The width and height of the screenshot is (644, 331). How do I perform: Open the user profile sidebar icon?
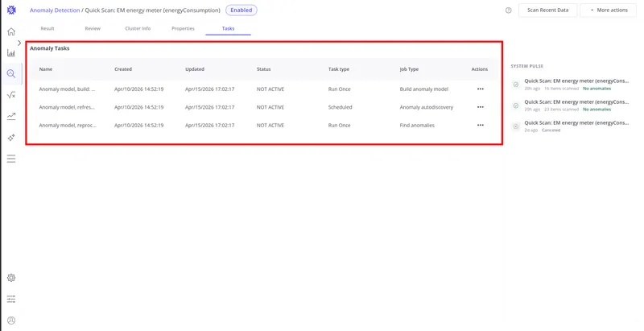(x=11, y=321)
